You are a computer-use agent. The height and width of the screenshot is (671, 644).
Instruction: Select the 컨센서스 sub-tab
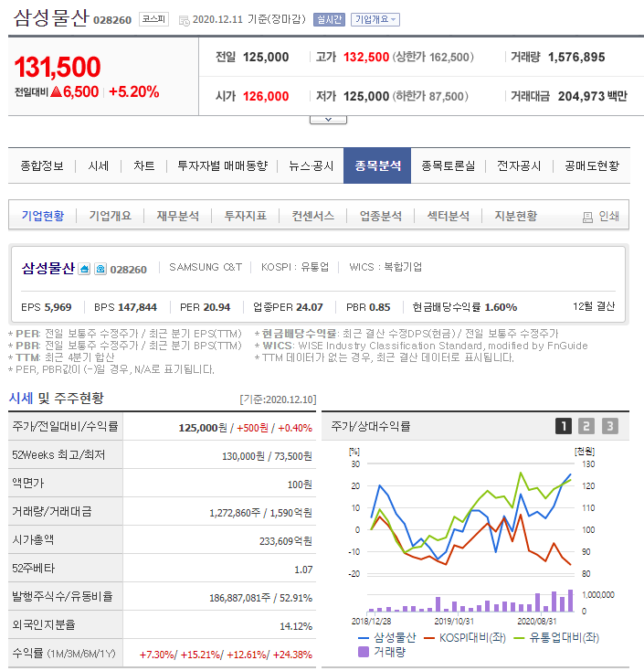(313, 216)
